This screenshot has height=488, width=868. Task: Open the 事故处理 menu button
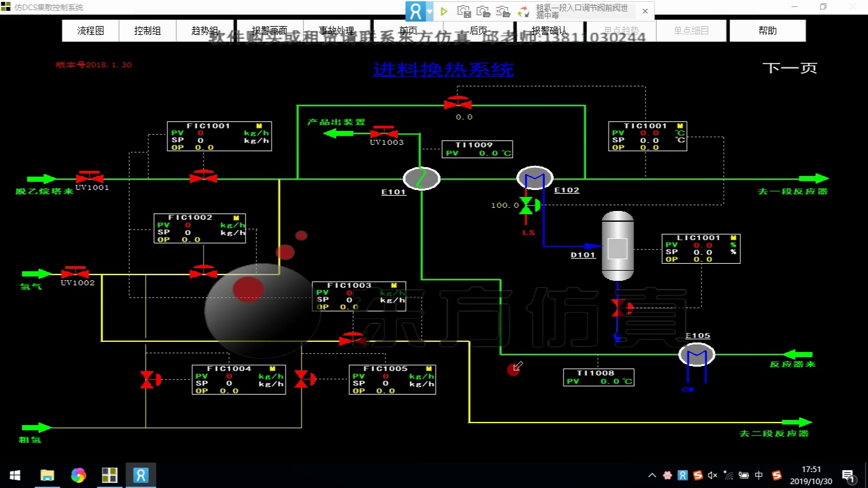point(336,30)
